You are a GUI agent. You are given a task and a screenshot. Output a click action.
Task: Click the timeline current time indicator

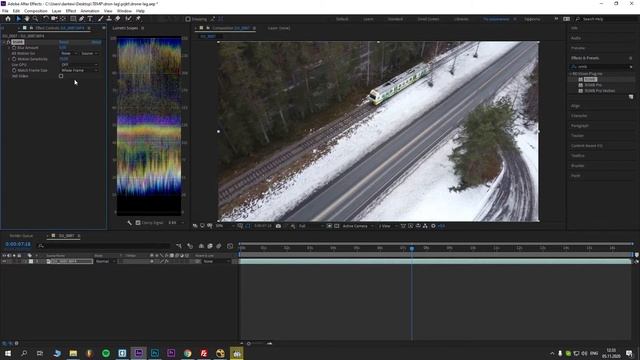tap(411, 248)
